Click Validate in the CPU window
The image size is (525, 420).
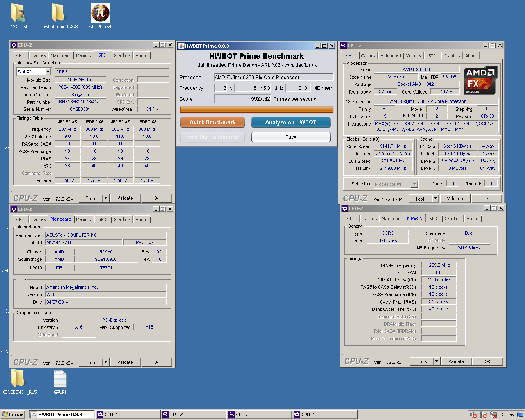455,199
